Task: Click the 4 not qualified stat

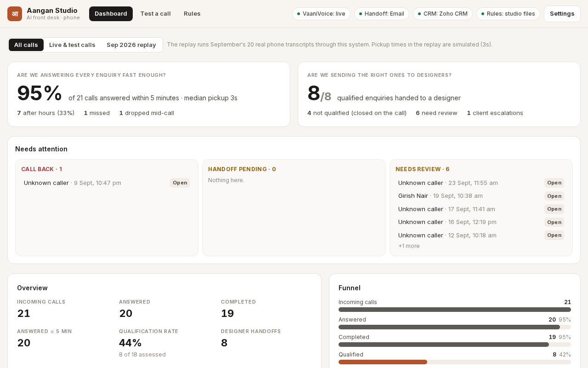Action: 357,113
